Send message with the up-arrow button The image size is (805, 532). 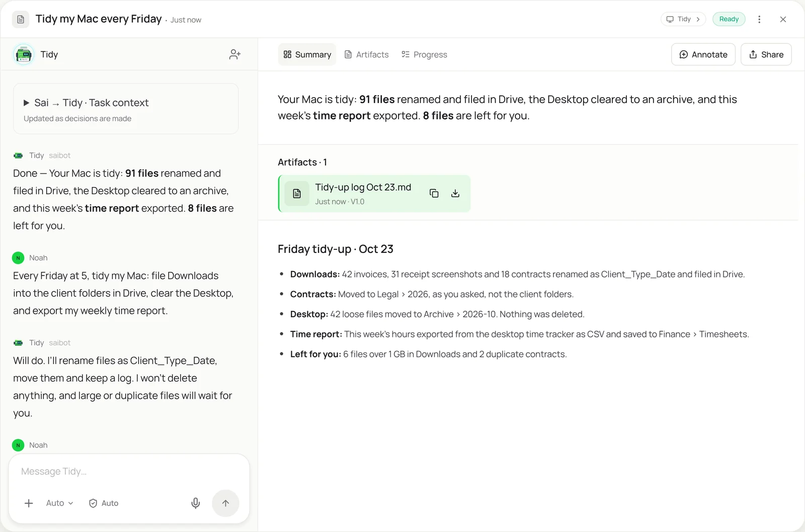225,503
